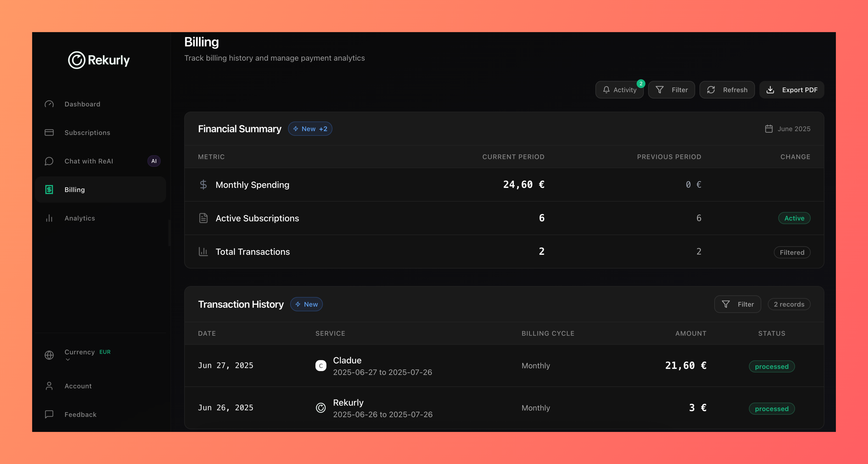The width and height of the screenshot is (868, 464).
Task: Click the BILLING CYCLE column header
Action: [x=548, y=333]
